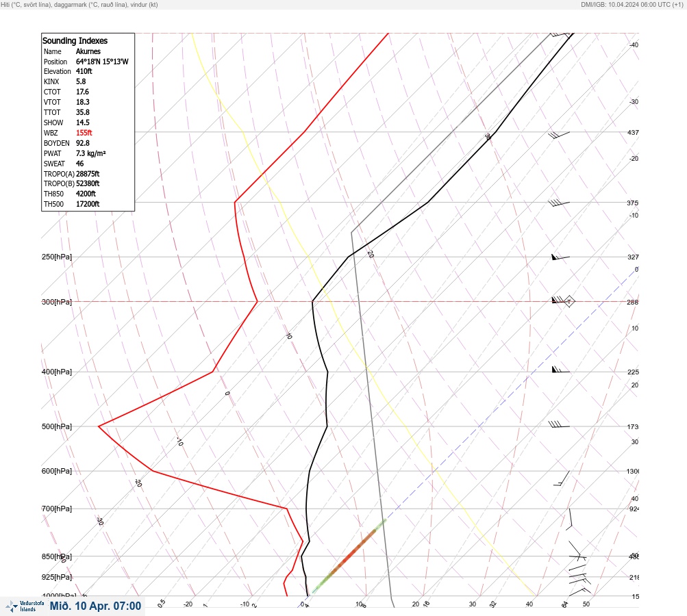Image resolution: width=687 pixels, height=616 pixels.
Task: Click the Hiti, daggarmark, vindur legend text
Action: (79, 4)
